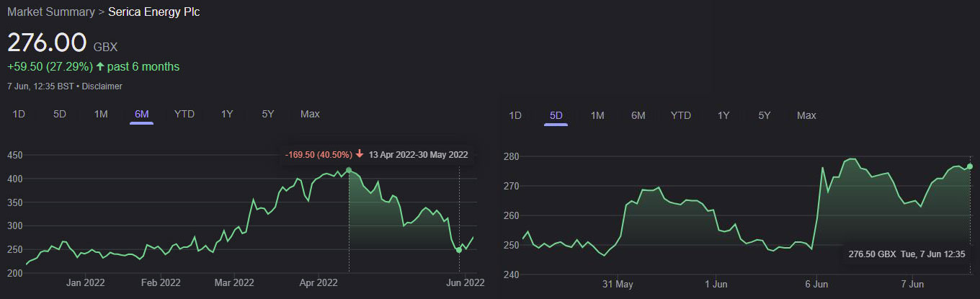Select the active 6M tab in left chart
This screenshot has width=980, height=299.
tap(142, 114)
